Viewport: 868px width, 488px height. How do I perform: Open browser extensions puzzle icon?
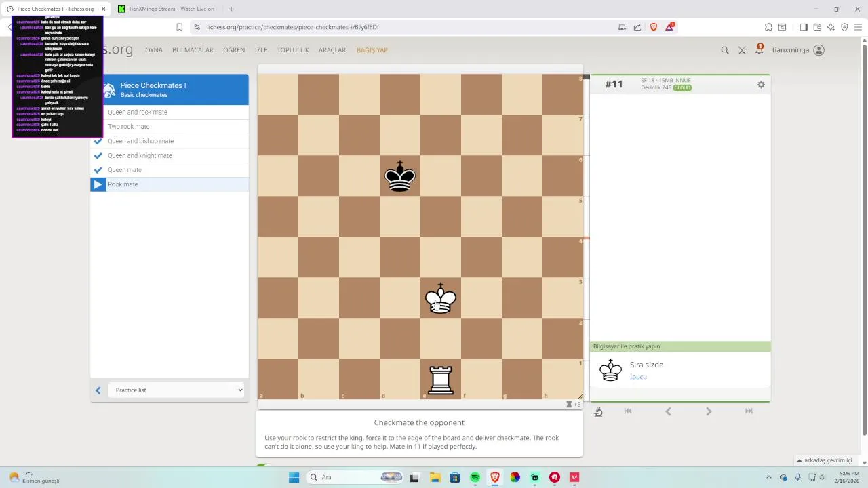(768, 27)
